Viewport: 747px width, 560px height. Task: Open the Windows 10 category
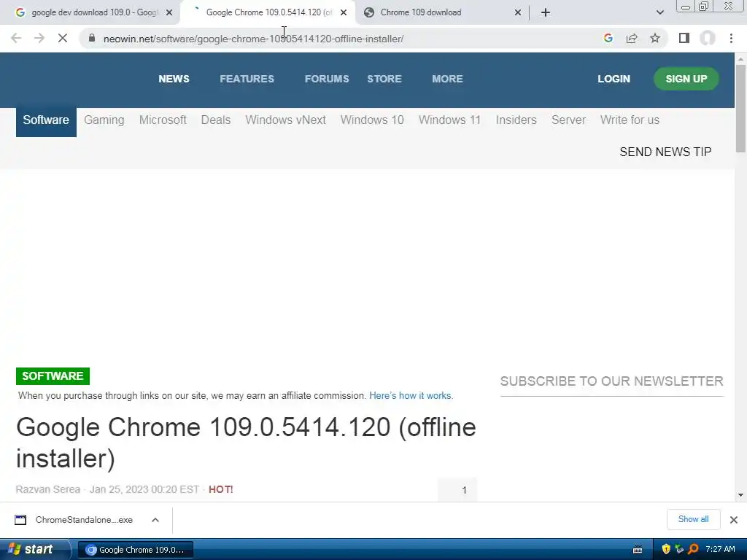372,120
